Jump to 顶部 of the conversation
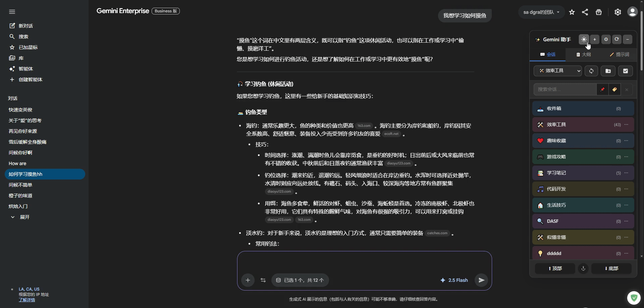 click(555, 268)
